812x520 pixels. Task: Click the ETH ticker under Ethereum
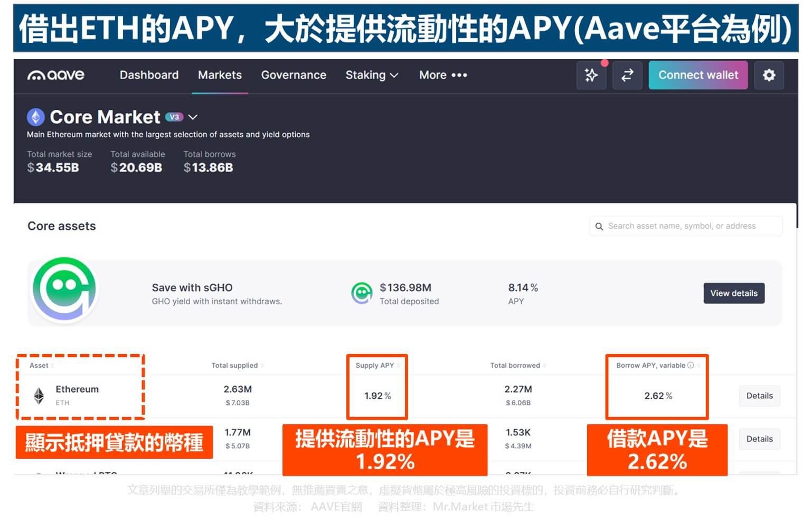click(62, 403)
